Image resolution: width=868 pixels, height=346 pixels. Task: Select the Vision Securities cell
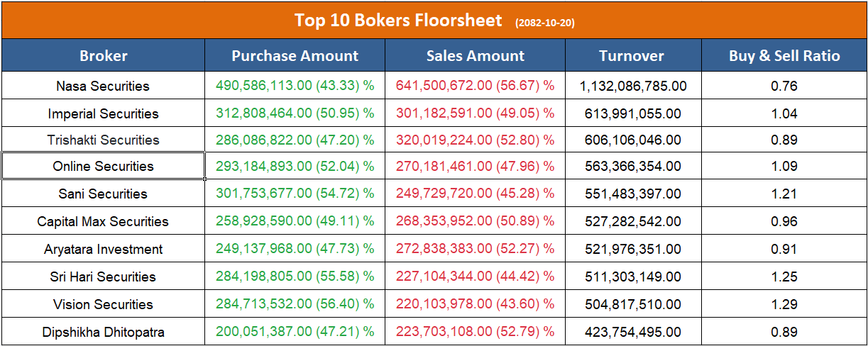point(104,305)
